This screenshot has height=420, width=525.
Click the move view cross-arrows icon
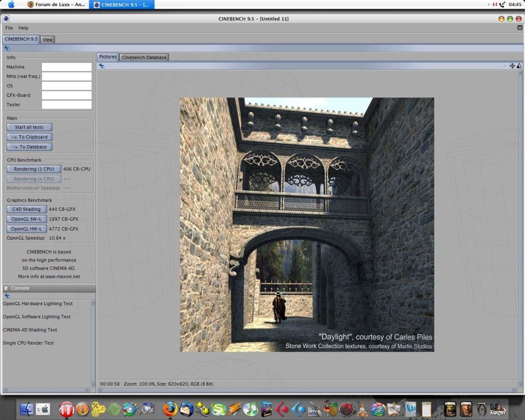(x=512, y=66)
